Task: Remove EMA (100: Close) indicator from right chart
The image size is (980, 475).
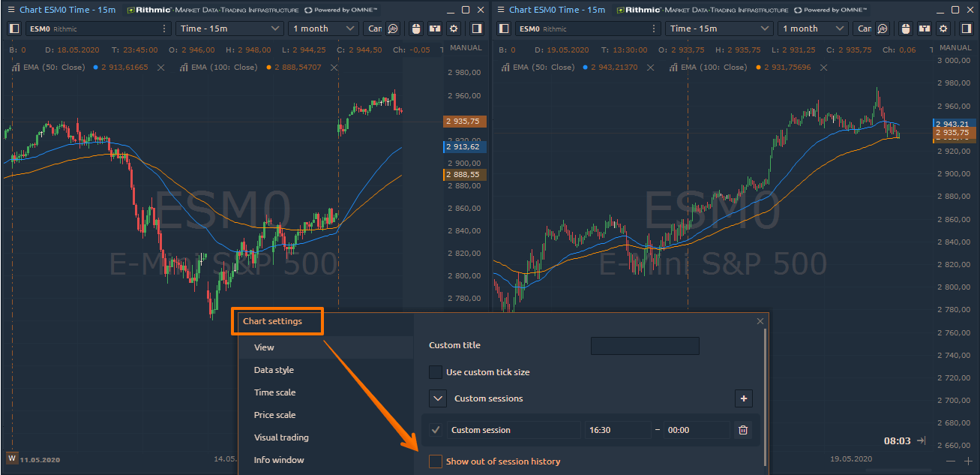Action: (823, 68)
